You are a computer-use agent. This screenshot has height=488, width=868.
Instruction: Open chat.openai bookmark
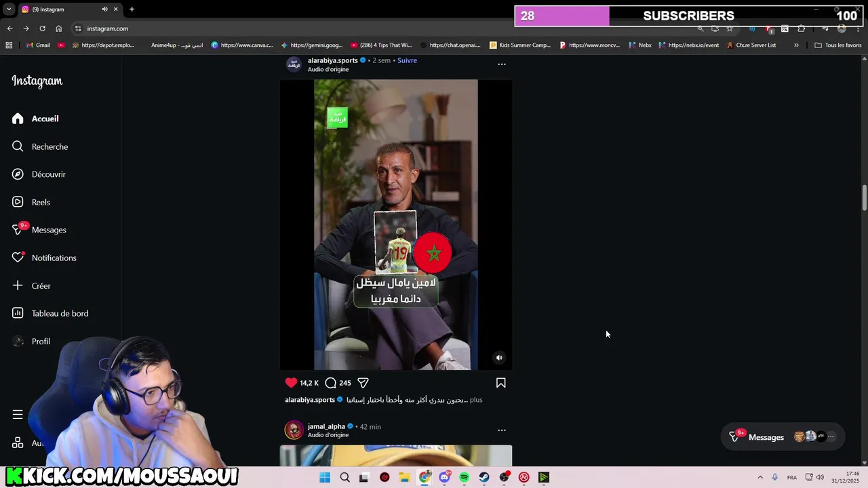[451, 45]
